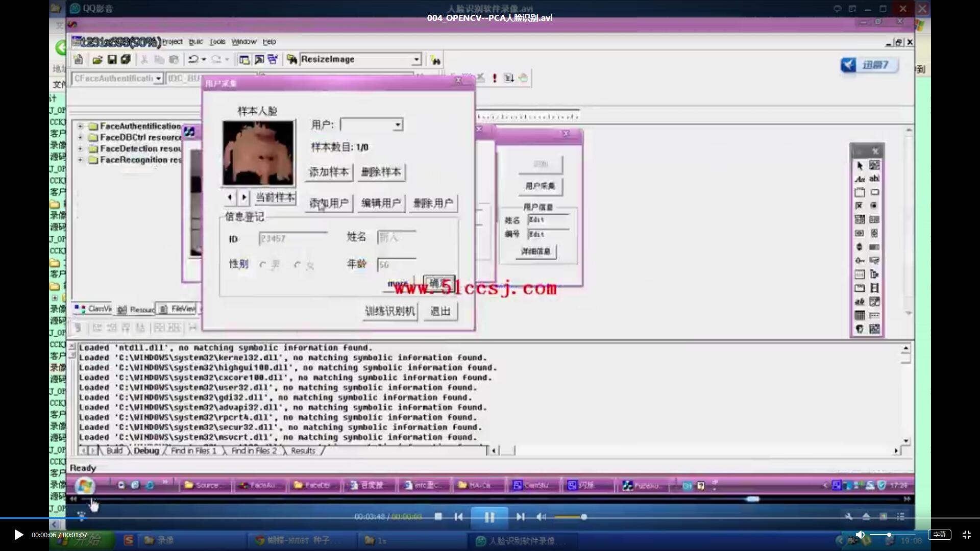Select the Animate control (film strip) tool
Image resolution: width=980 pixels, height=551 pixels.
point(874,288)
